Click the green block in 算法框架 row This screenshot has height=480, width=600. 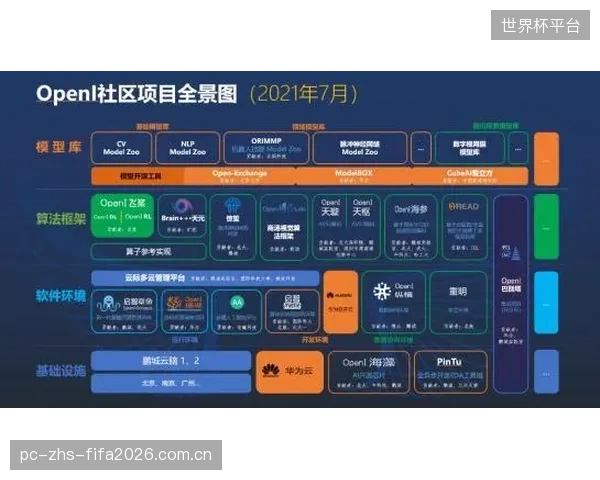click(546, 227)
